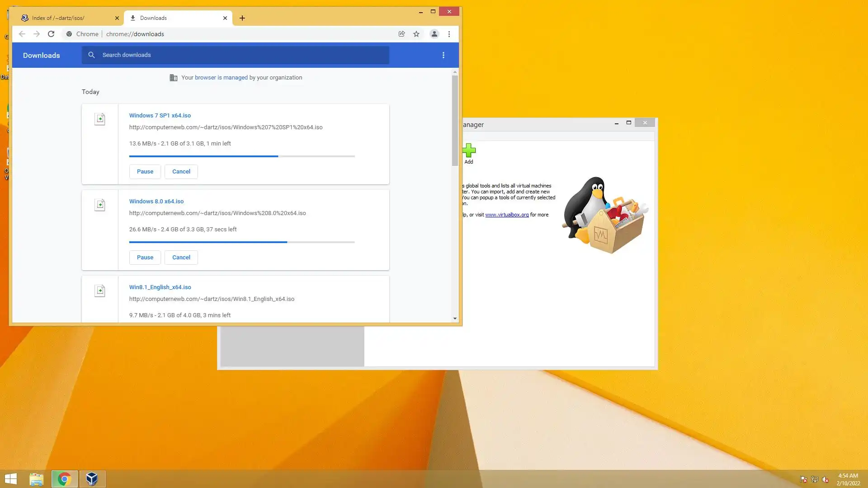
Task: Open the Chrome profile avatar icon
Action: click(x=434, y=34)
